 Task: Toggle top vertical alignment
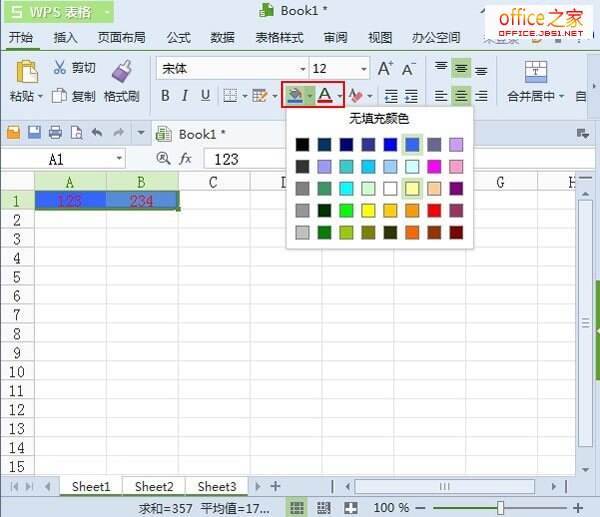click(441, 68)
